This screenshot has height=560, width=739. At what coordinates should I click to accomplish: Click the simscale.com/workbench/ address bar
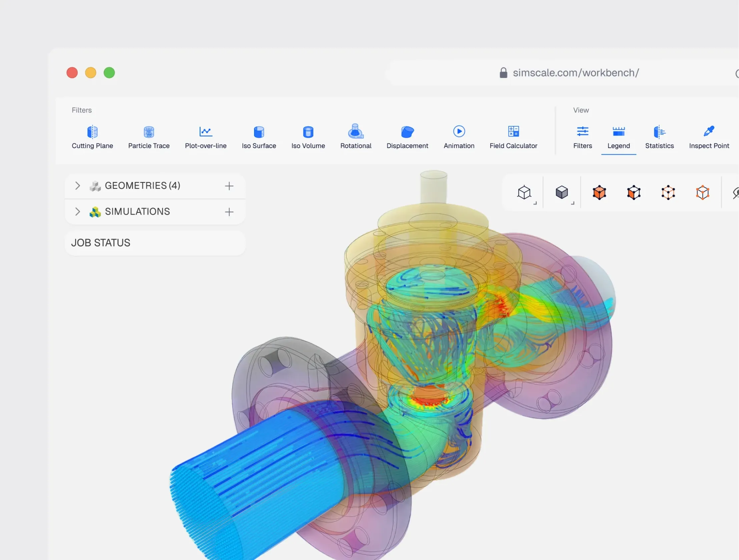pyautogui.click(x=565, y=73)
